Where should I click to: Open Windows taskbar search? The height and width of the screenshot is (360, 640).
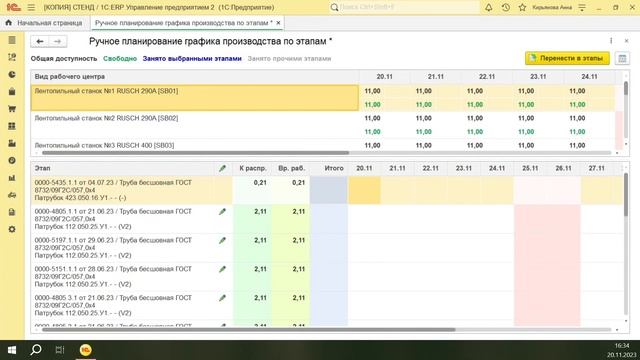pos(36,350)
